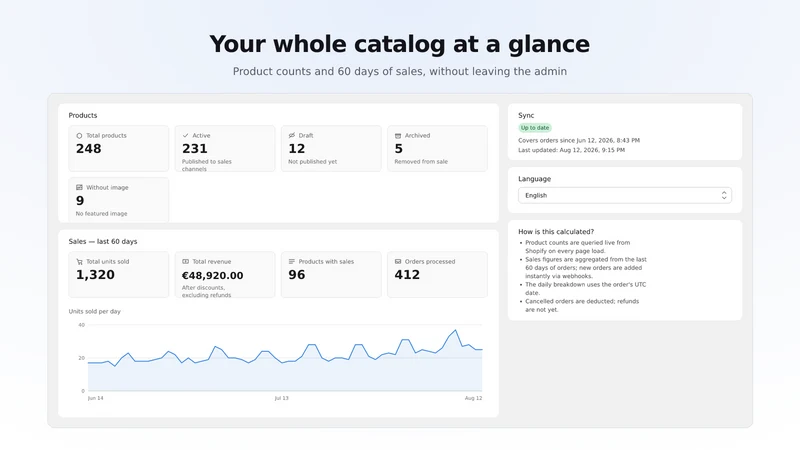Image resolution: width=800 pixels, height=450 pixels.
Task: Select the Products with sales value 96
Action: [x=296, y=275]
